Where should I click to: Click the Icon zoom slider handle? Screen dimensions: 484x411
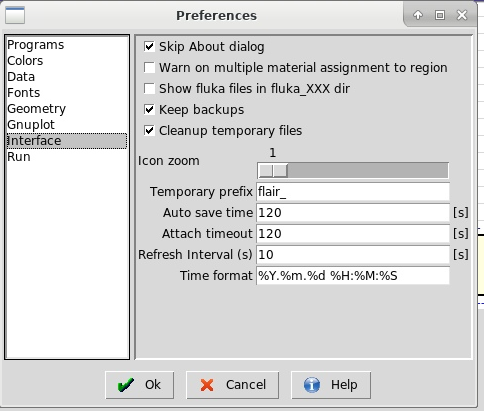point(273,171)
